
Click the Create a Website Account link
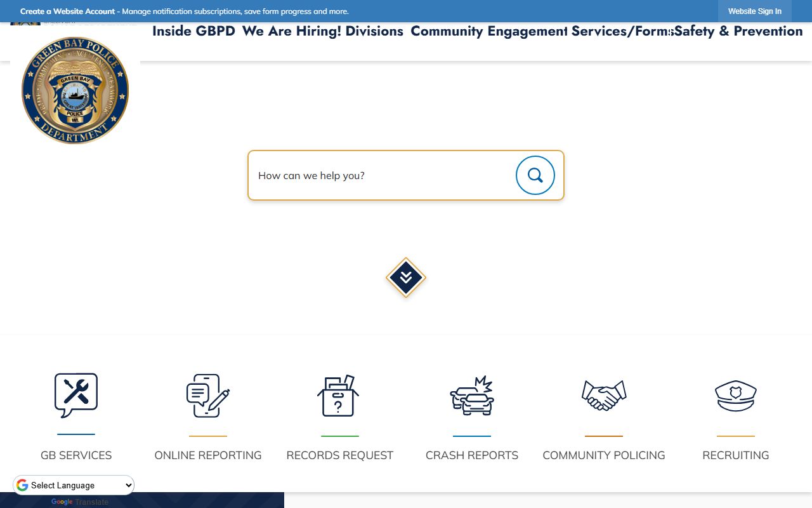(x=67, y=11)
